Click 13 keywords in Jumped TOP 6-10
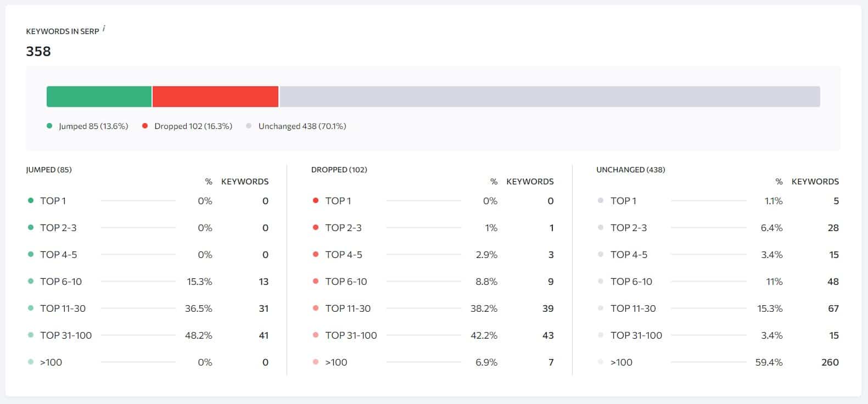Image resolution: width=868 pixels, height=404 pixels. point(264,282)
